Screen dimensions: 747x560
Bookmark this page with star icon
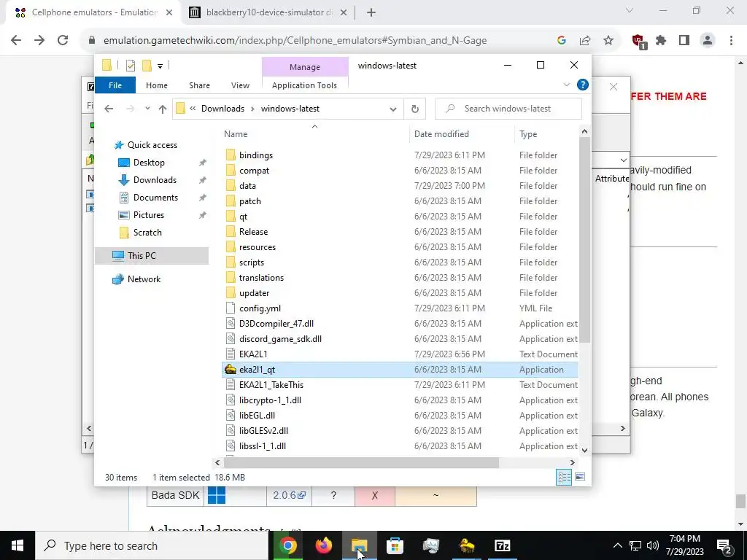[608, 41]
